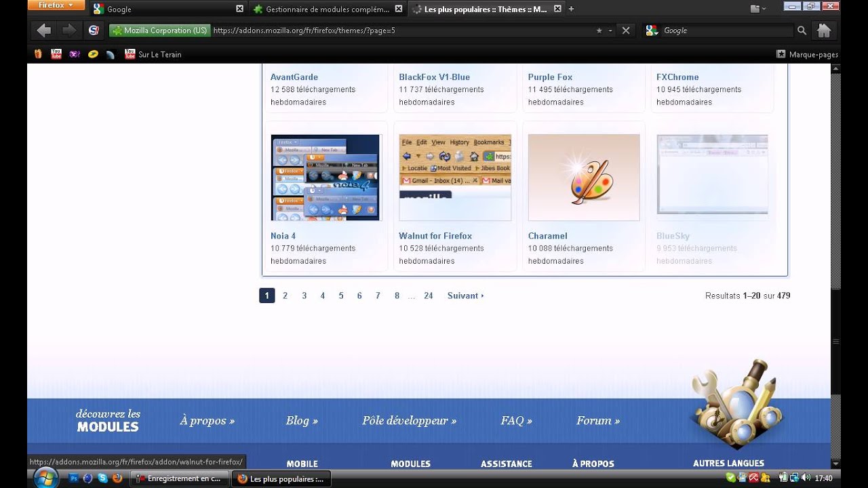Open the Charamel title link
Viewport: 868px width, 488px height.
[x=548, y=236]
